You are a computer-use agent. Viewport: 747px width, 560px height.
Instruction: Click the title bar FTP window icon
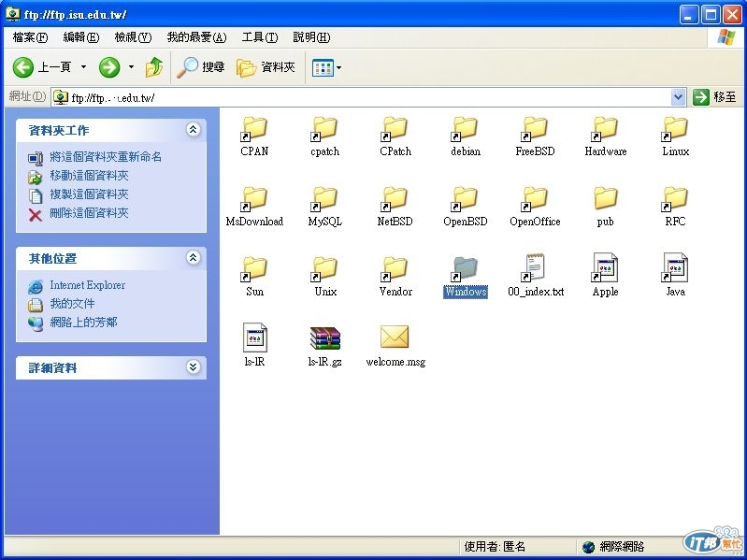(x=13, y=14)
